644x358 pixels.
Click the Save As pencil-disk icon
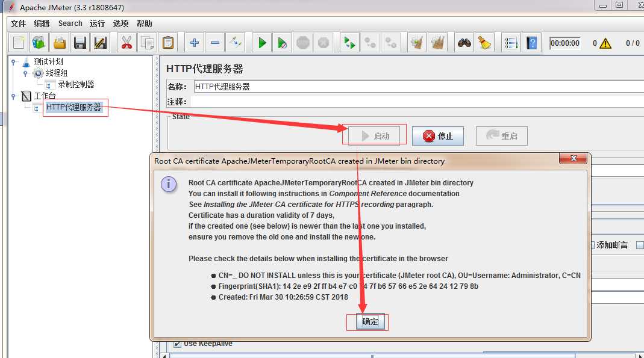click(100, 43)
